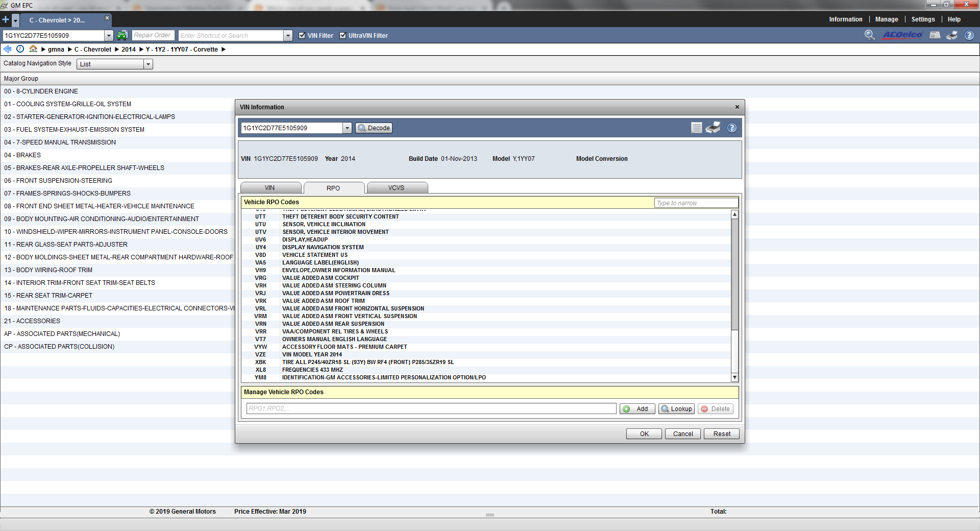Click the Cancel button
This screenshot has width=980, height=531.
point(683,434)
